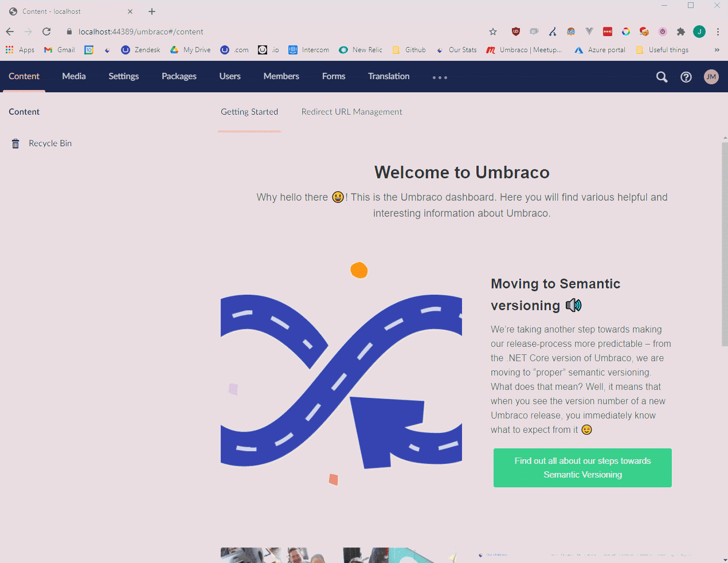Click the address bar URL

point(141,32)
